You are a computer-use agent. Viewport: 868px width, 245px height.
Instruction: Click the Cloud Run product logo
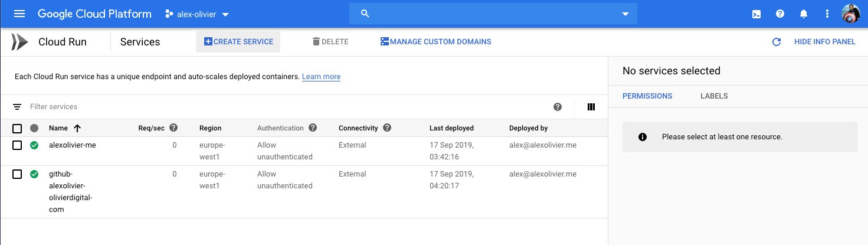pos(19,42)
